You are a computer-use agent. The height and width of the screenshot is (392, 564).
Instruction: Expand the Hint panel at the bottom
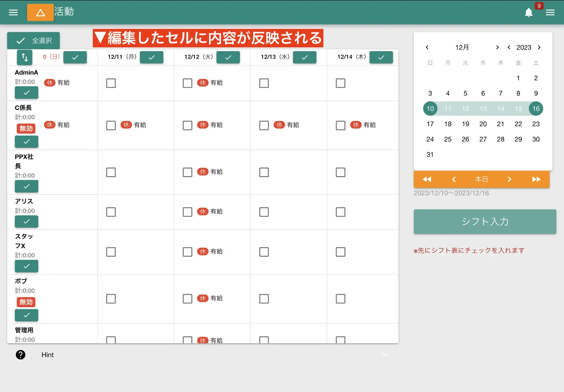pos(385,355)
